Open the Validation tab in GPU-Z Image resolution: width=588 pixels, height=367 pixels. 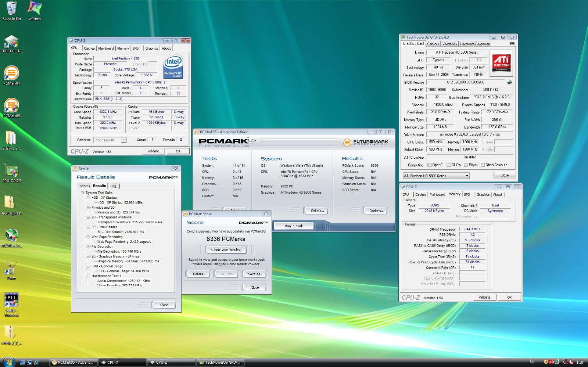click(x=449, y=44)
